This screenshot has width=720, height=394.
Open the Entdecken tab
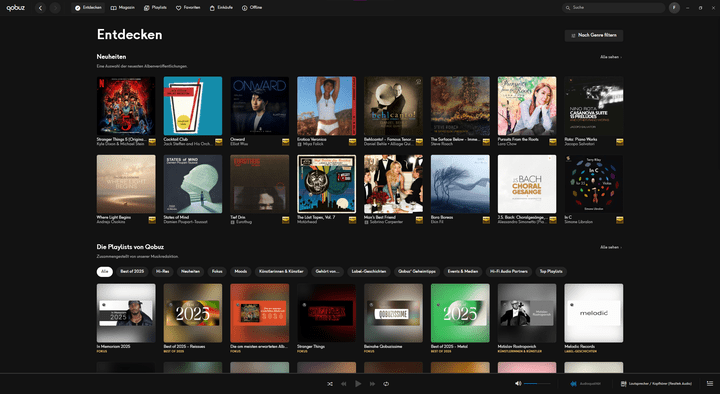click(88, 8)
